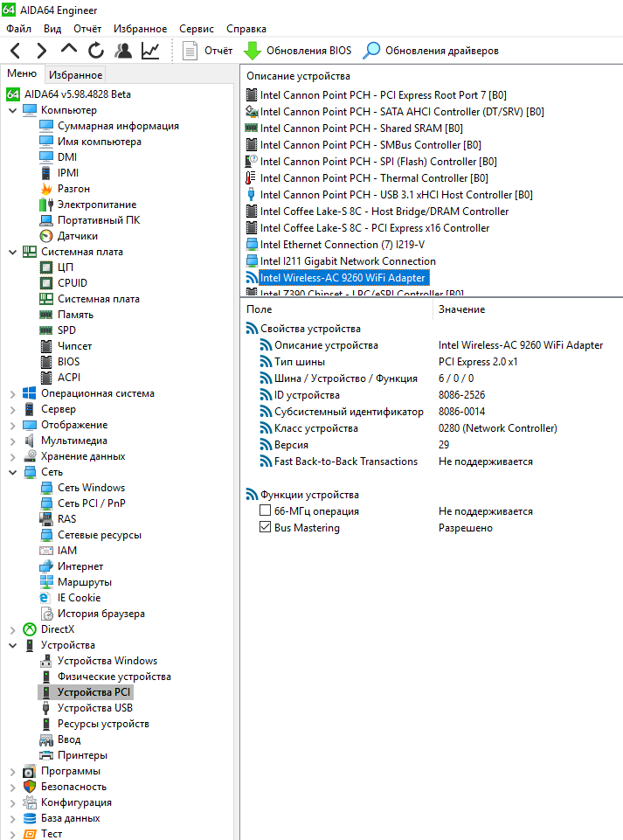Image resolution: width=623 pixels, height=840 pixels.
Task: Select the Чипсет chip icon item
Action: click(66, 346)
